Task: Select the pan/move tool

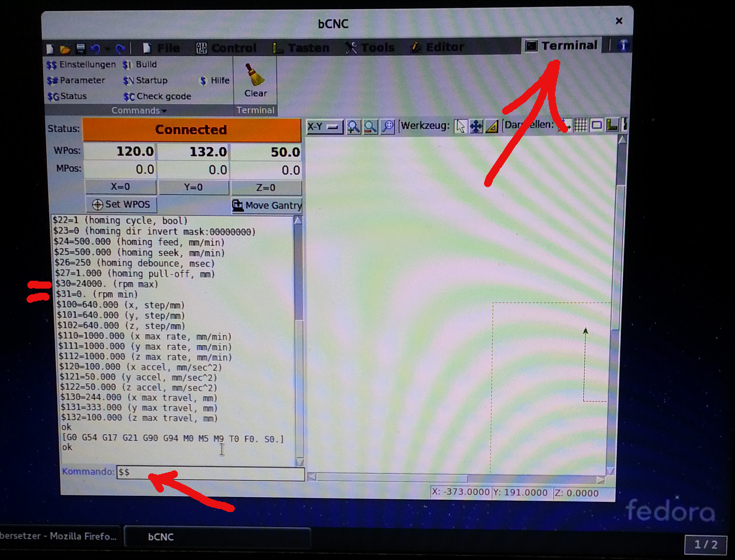Action: (x=476, y=126)
